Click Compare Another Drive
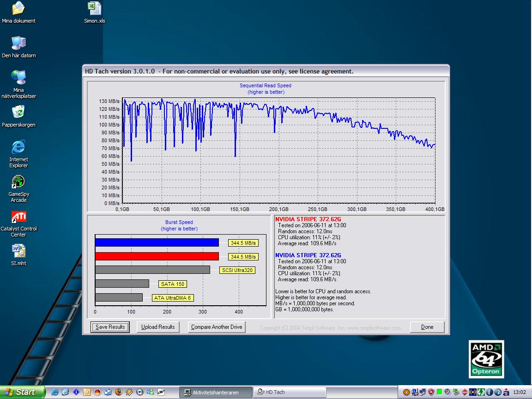Viewport: 532px width, 399px height. tap(217, 327)
